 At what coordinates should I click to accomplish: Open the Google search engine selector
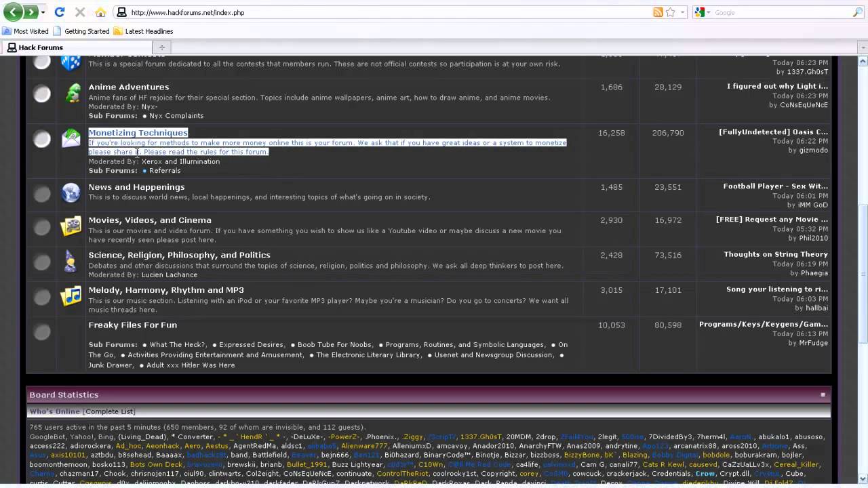702,12
